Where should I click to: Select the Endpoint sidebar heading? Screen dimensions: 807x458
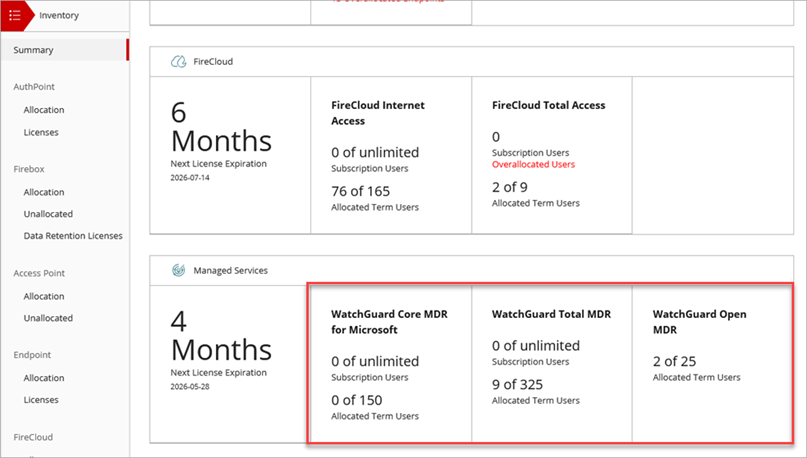coord(32,355)
